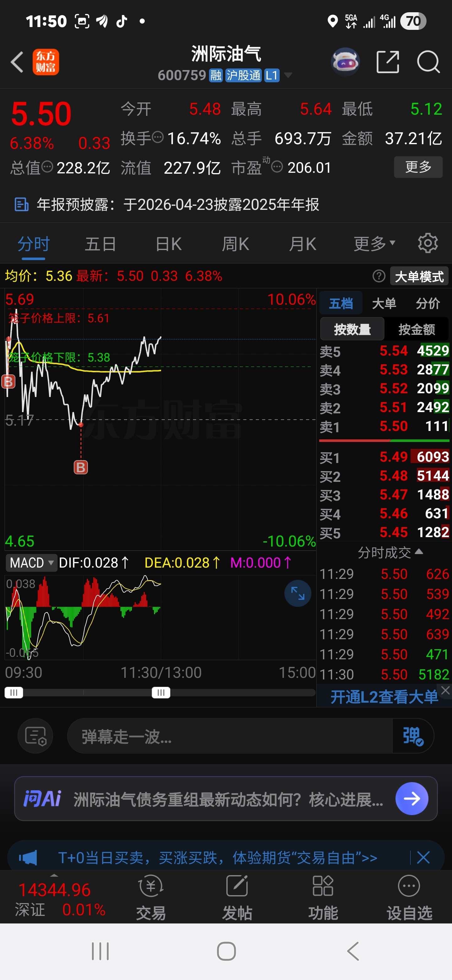
Task: Open stock search magnifier
Action: pos(428,62)
